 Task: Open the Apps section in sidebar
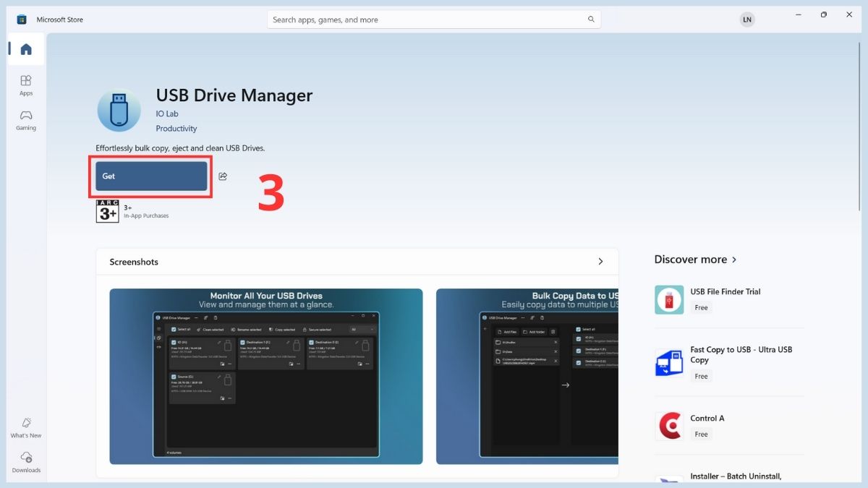click(26, 85)
